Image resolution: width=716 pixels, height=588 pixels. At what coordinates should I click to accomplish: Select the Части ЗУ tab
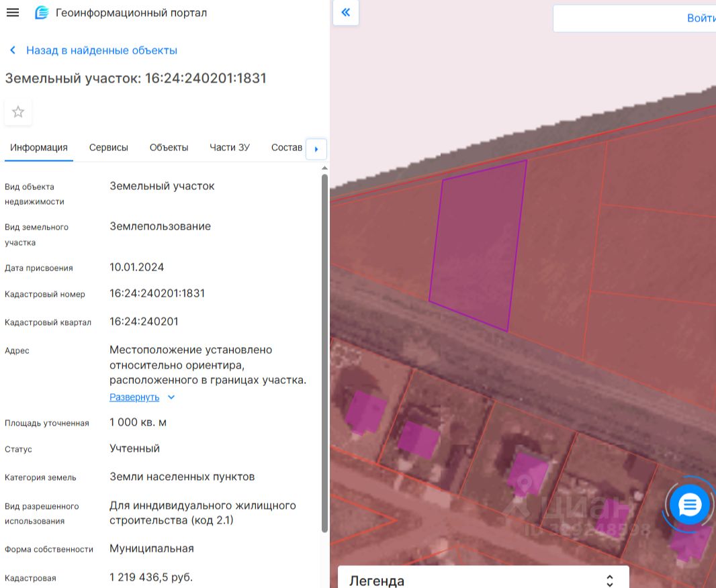(x=229, y=148)
